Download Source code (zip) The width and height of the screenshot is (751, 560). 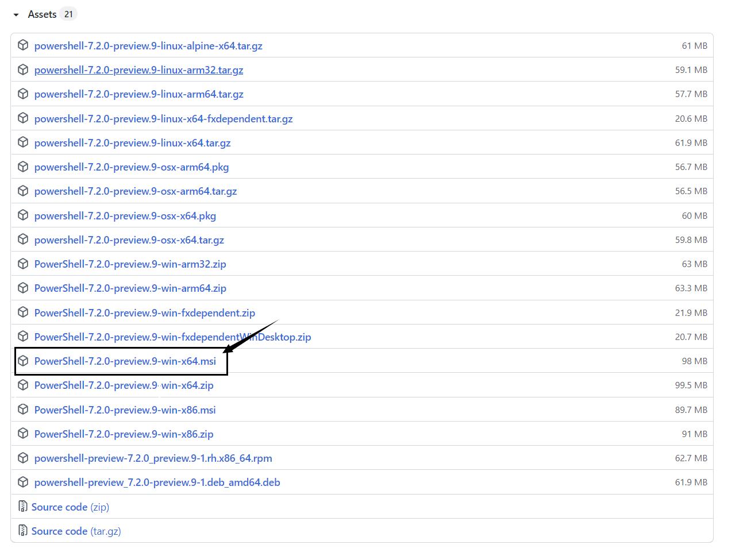pyautogui.click(x=70, y=507)
